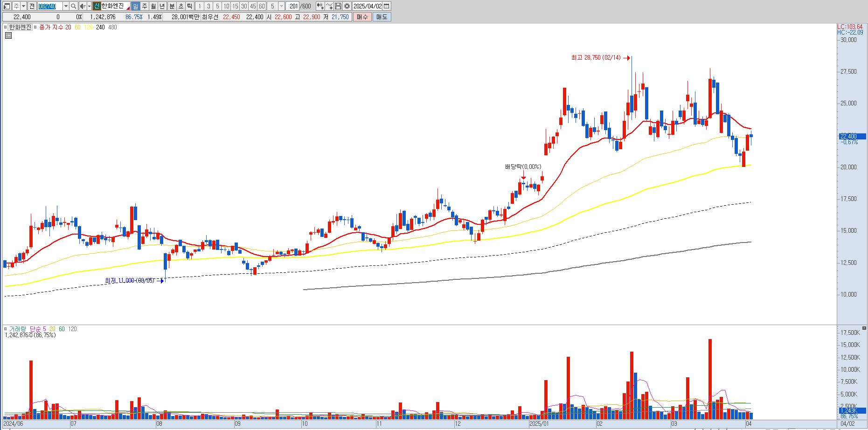The width and height of the screenshot is (868, 430).
Task: Switch to the 초 seconds period
Action: [181, 6]
